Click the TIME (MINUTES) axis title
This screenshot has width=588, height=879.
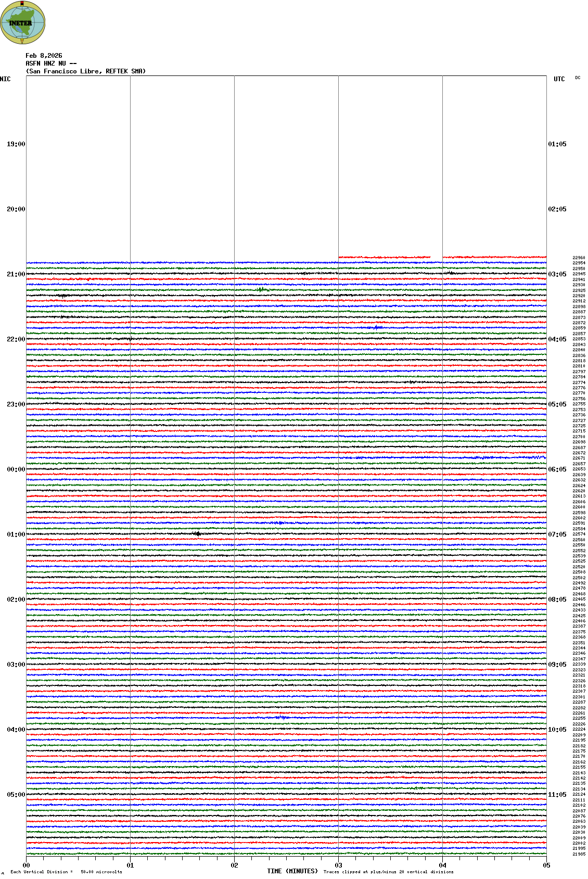pos(292,871)
